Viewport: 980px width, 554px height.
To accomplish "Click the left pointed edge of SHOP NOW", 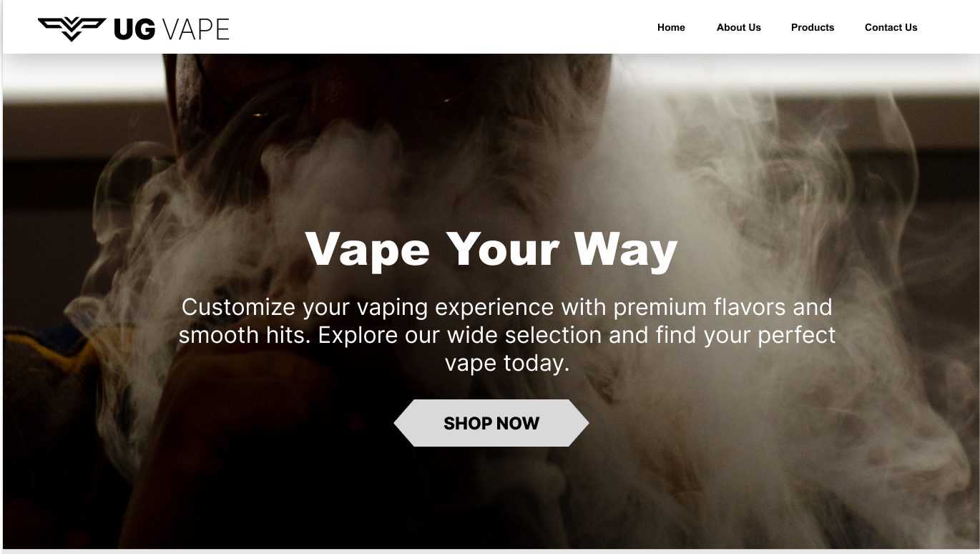I will [x=403, y=423].
